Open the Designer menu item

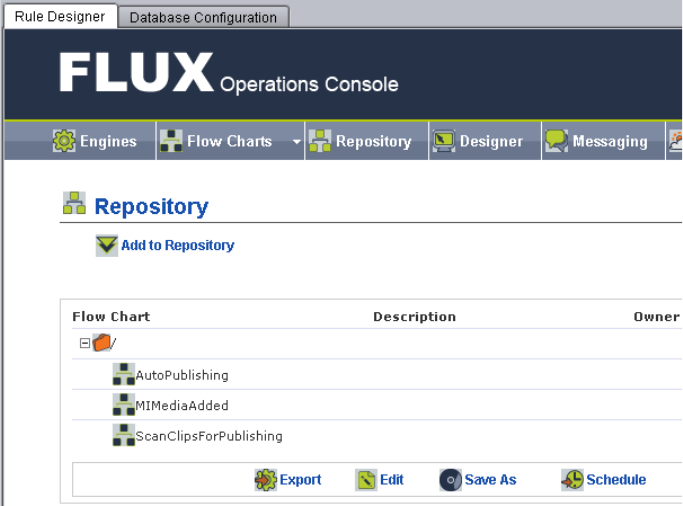pyautogui.click(x=491, y=141)
